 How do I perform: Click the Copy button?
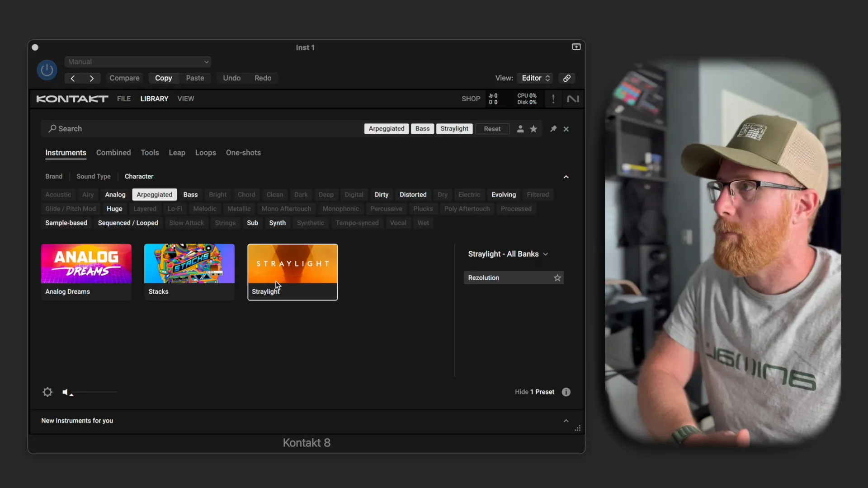coord(164,78)
